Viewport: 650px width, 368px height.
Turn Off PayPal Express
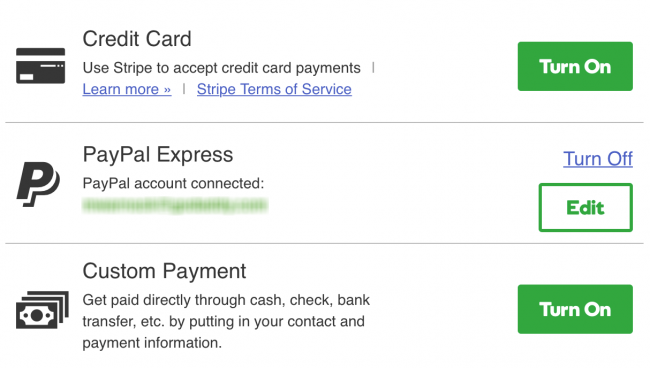(598, 159)
